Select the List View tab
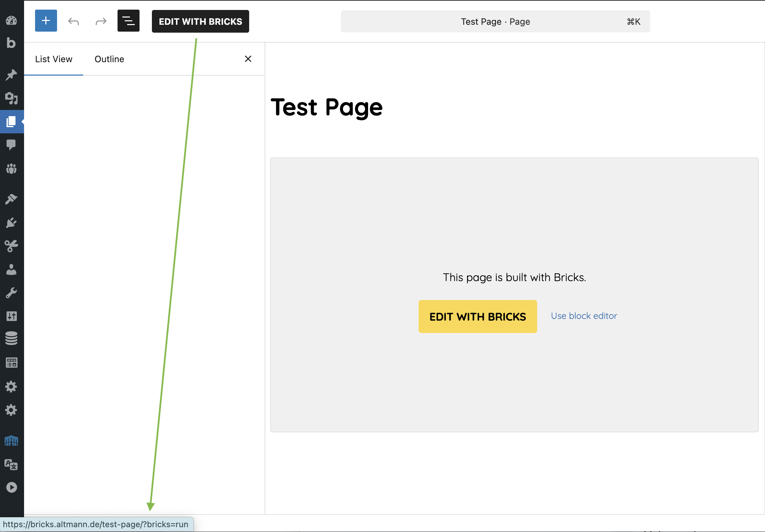This screenshot has height=532, width=765. click(x=54, y=59)
